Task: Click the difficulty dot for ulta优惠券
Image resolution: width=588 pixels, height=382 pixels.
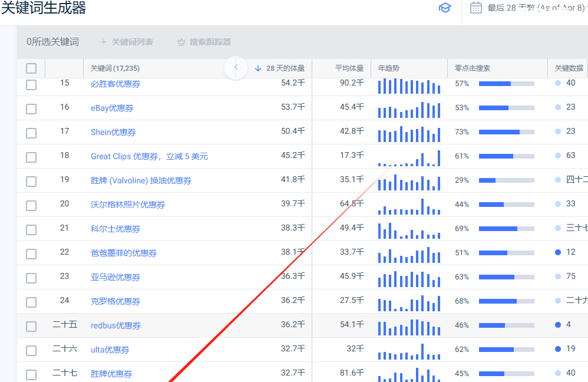Action: coord(558,349)
